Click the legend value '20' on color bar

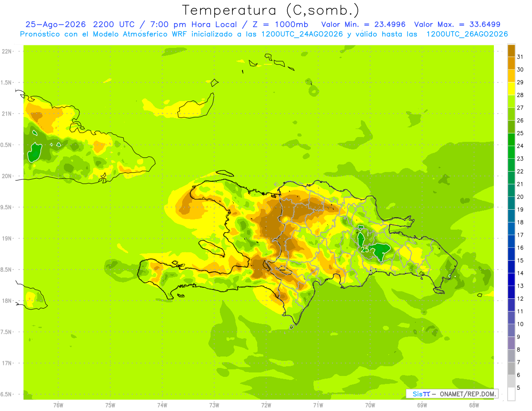click(520, 197)
